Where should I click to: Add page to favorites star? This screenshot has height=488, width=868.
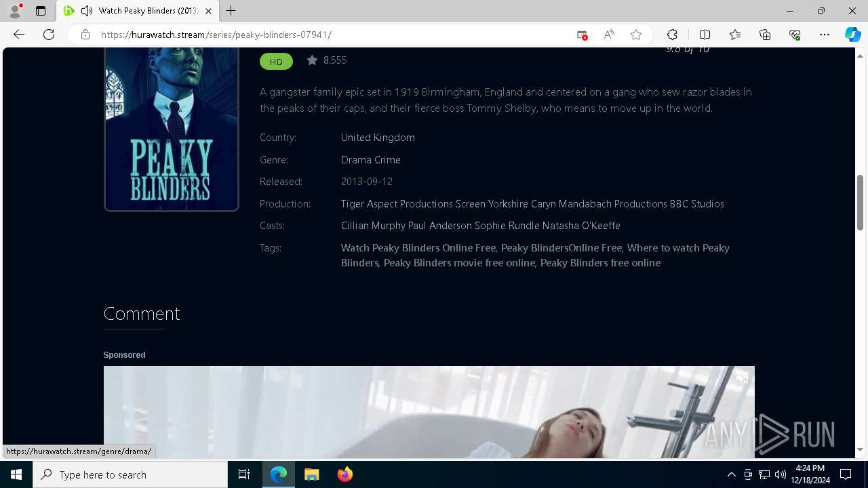pos(636,35)
